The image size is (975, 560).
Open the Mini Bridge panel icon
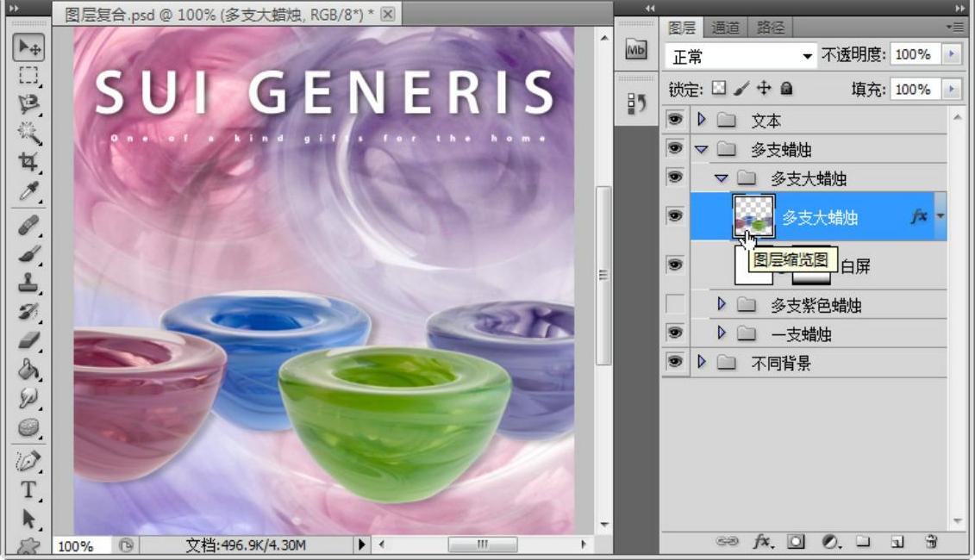(634, 51)
